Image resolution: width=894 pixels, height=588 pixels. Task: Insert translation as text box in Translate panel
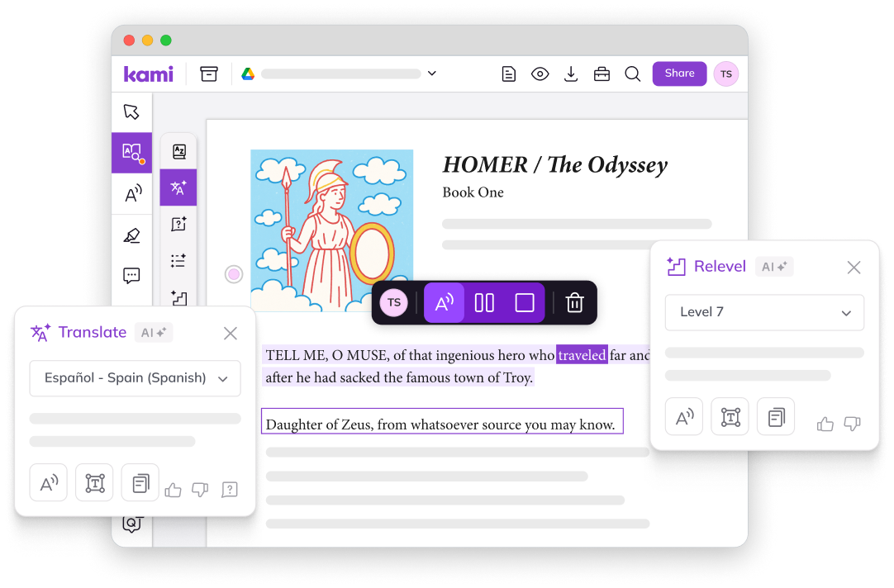click(x=95, y=483)
